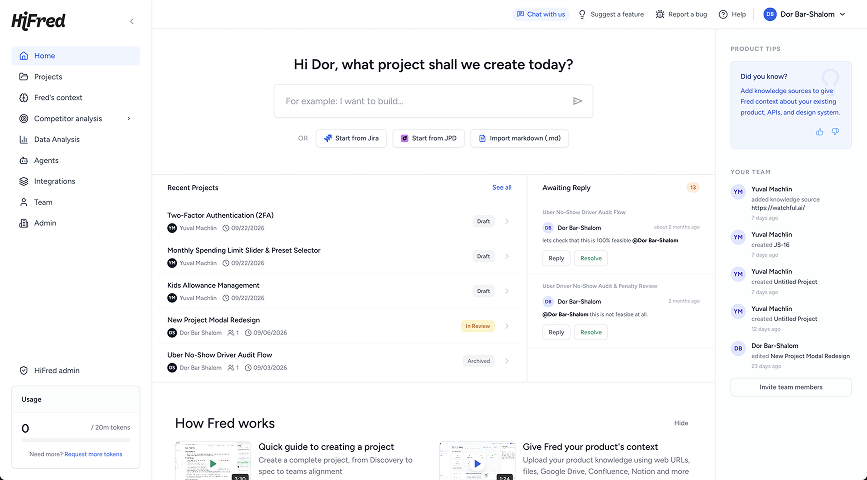Click the Admin building icon

(24, 223)
